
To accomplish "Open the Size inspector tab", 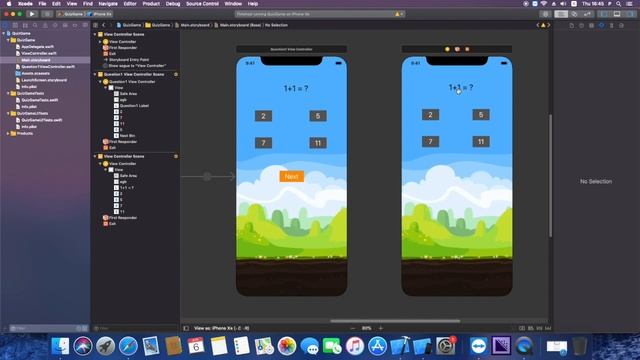I will pos(611,25).
